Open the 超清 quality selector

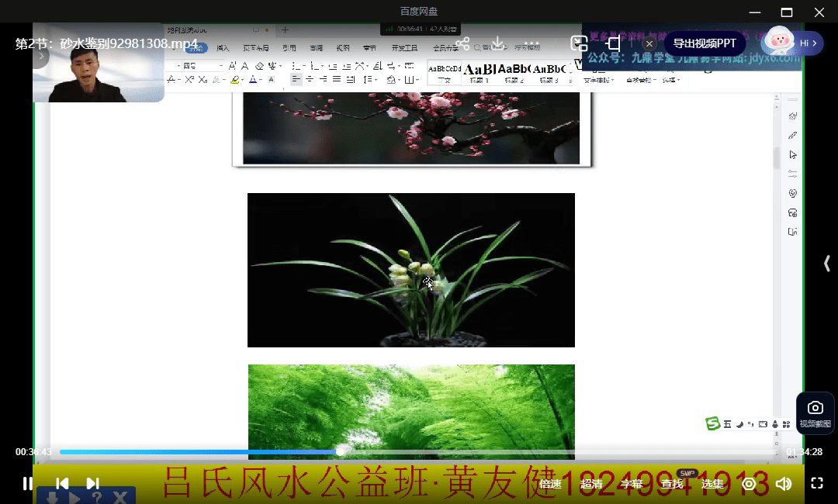[x=591, y=484]
